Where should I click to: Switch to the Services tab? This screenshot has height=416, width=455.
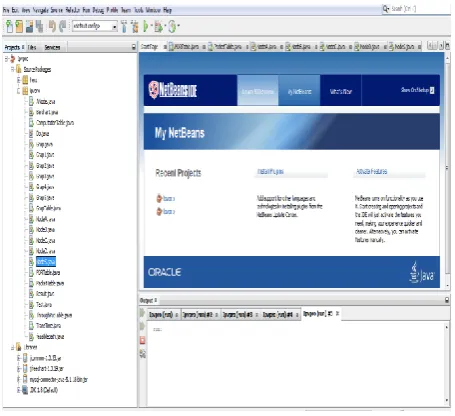click(x=52, y=47)
